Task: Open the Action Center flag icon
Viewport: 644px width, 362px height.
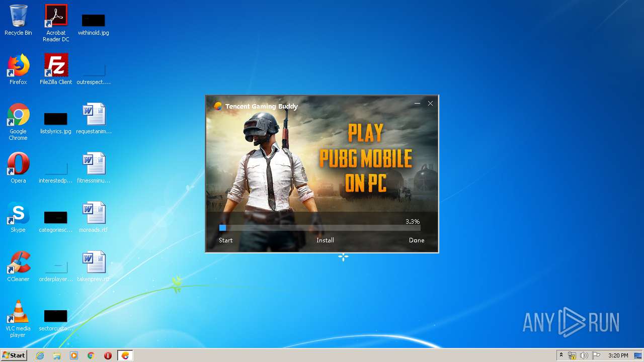Action: point(596,355)
